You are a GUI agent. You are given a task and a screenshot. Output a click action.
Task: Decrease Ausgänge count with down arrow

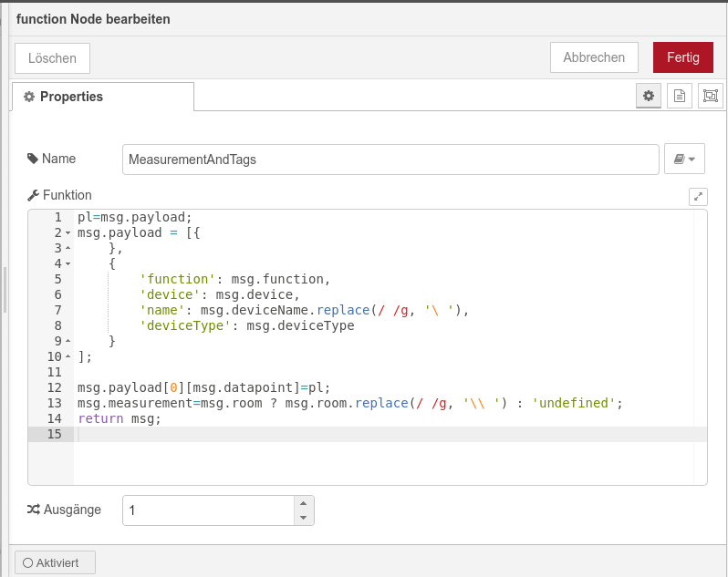(x=304, y=518)
